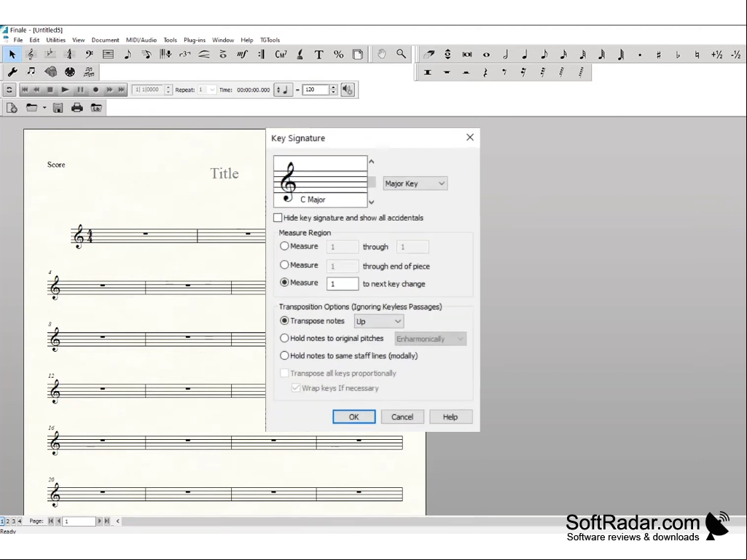Enable Hide key signature and show all accidentals

pos(278,218)
